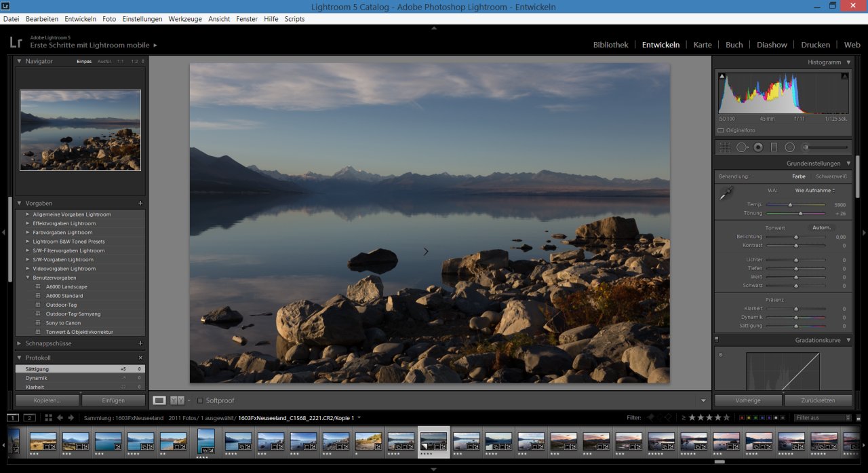
Task: Switch to Loupe view icon in toolbar
Action: tap(159, 400)
